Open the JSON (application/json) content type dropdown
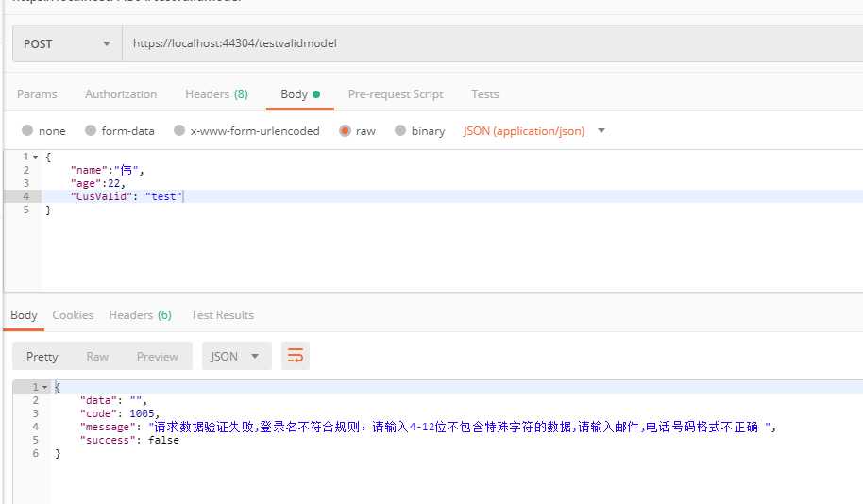863x504 pixels. pyautogui.click(x=533, y=131)
